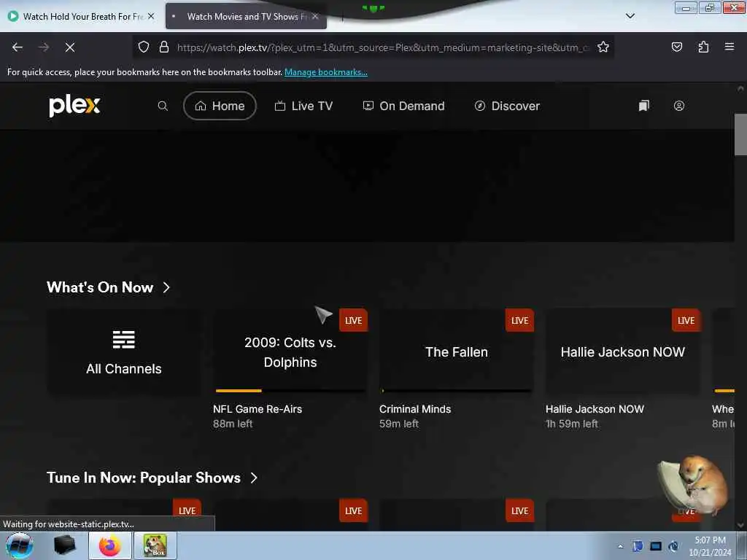This screenshot has width=747, height=560.
Task: Click the Tune In Now: Popular Shows heading
Action: click(x=144, y=478)
